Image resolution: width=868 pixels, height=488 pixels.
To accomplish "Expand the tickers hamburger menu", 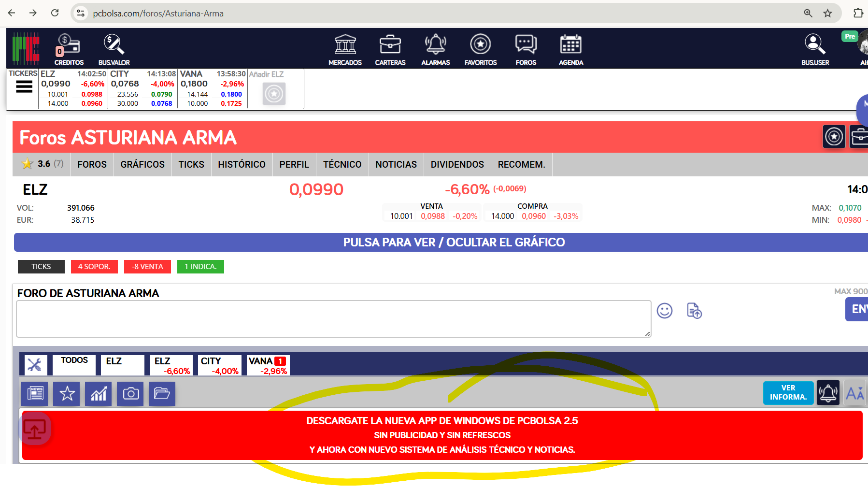I will tap(24, 87).
